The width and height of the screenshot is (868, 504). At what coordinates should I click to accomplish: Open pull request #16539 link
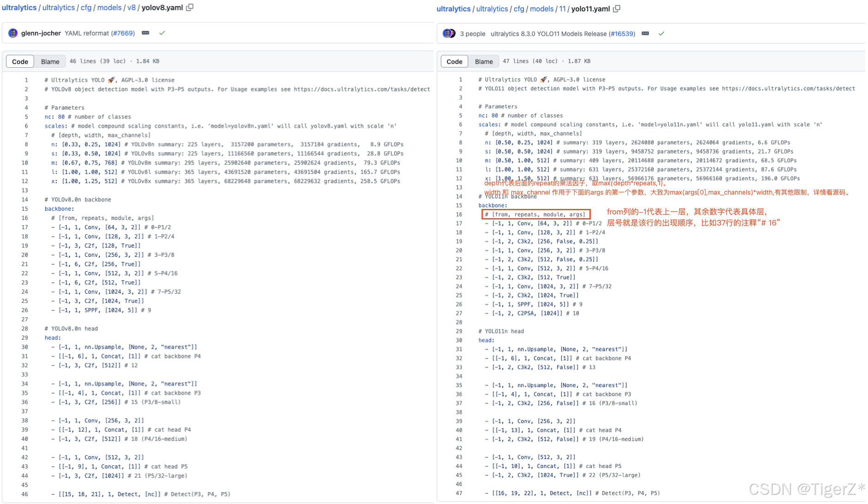[x=623, y=34]
